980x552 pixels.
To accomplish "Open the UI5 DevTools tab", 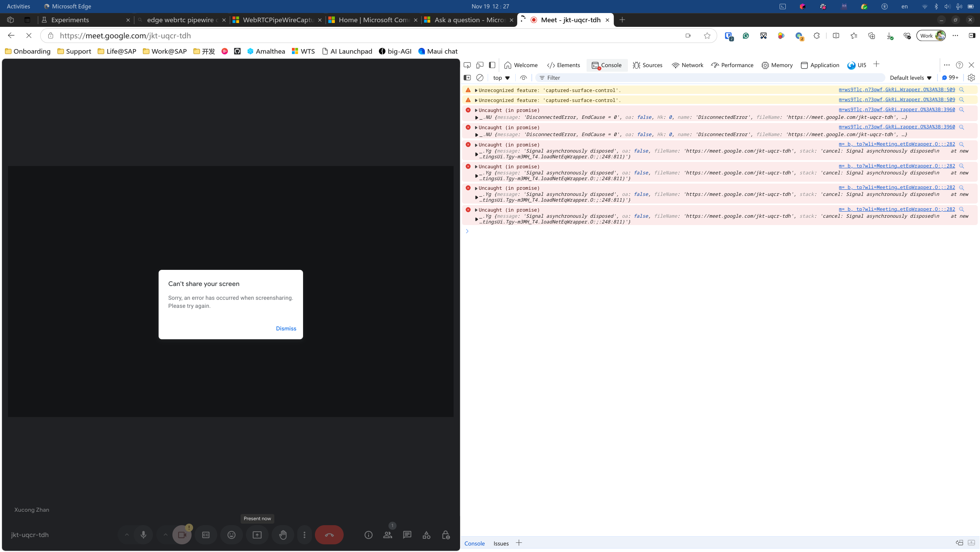I will pos(857,65).
